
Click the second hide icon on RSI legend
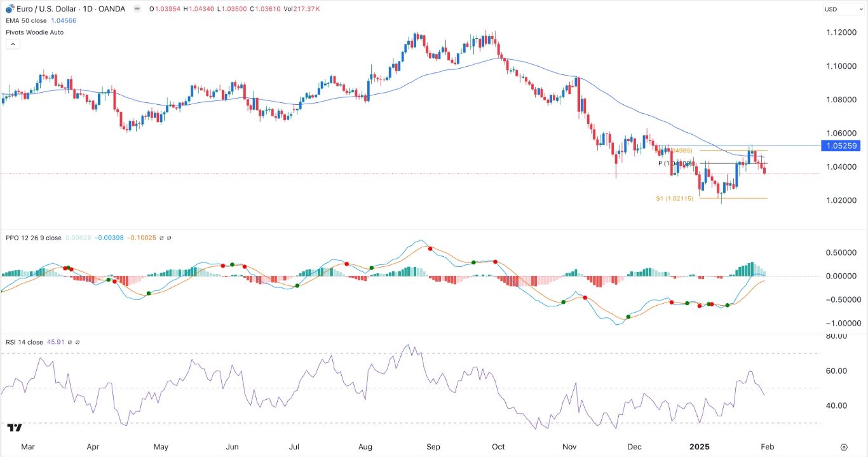click(77, 342)
